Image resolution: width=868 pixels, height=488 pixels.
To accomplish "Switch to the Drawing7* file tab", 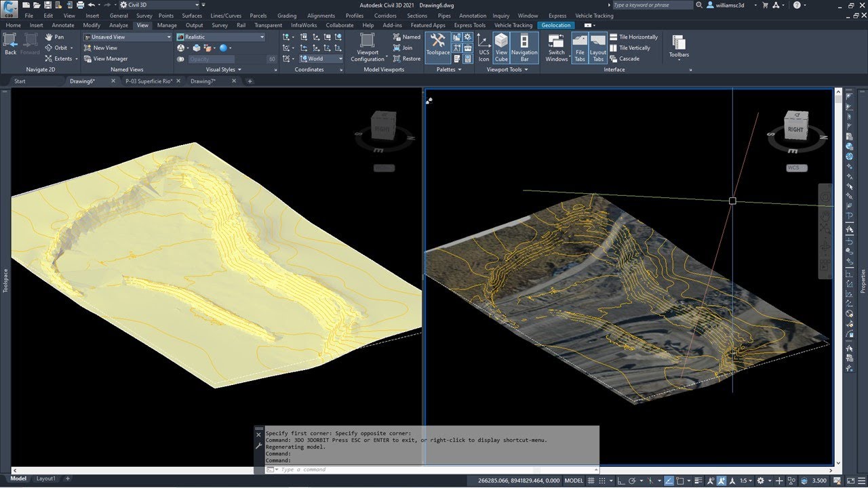I will tap(202, 81).
